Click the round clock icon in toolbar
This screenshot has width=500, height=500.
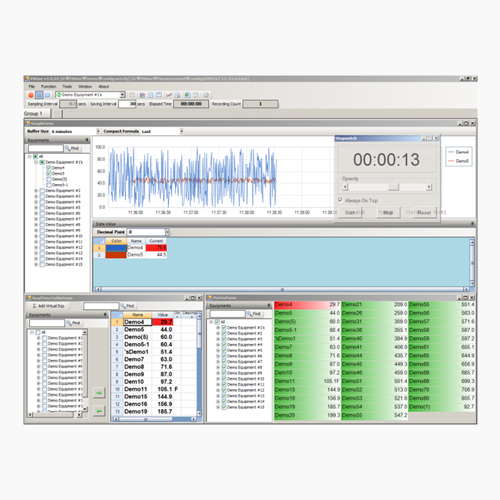[206, 95]
